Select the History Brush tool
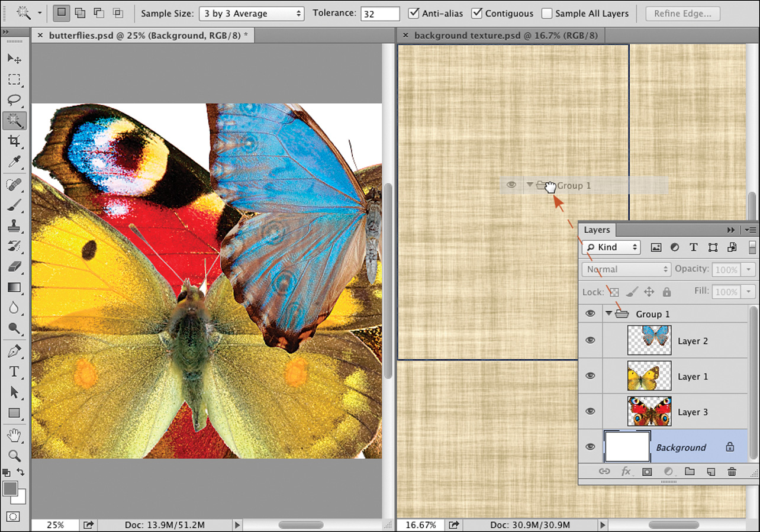 point(14,246)
